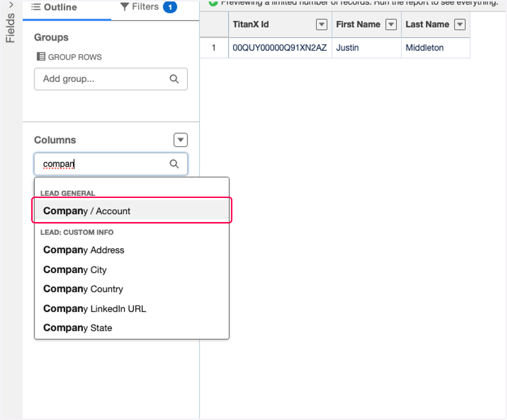
Task: Select Company / Account from suggestions
Action: tap(132, 211)
